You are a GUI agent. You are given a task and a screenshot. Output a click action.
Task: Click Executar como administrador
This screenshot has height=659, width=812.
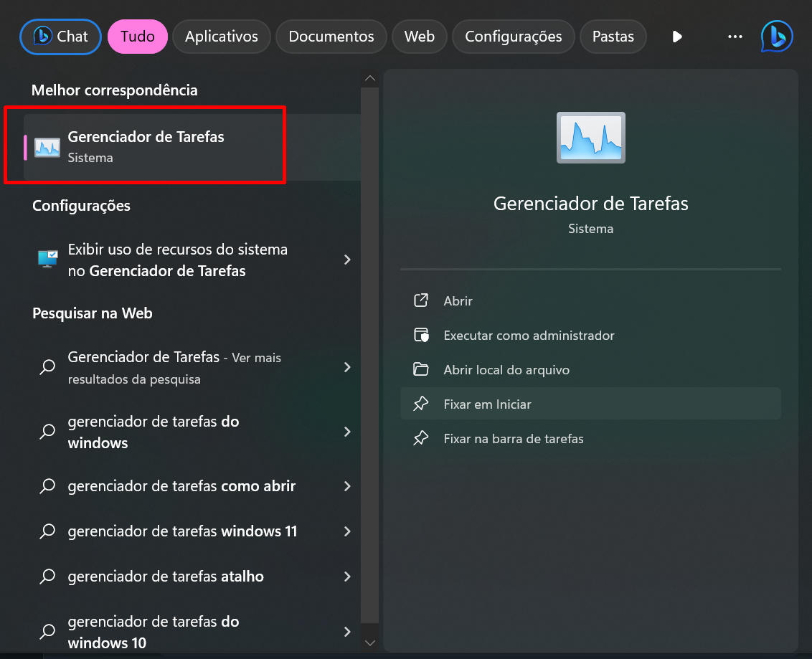[529, 335]
